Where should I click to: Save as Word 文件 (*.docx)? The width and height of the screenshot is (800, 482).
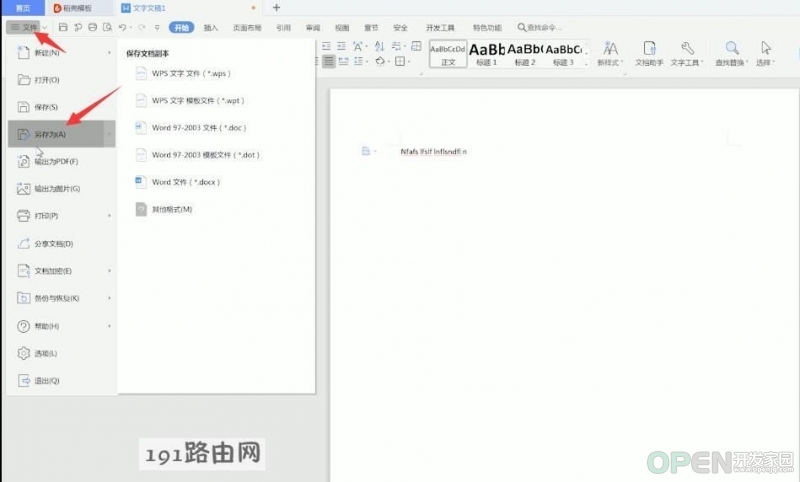(x=178, y=182)
